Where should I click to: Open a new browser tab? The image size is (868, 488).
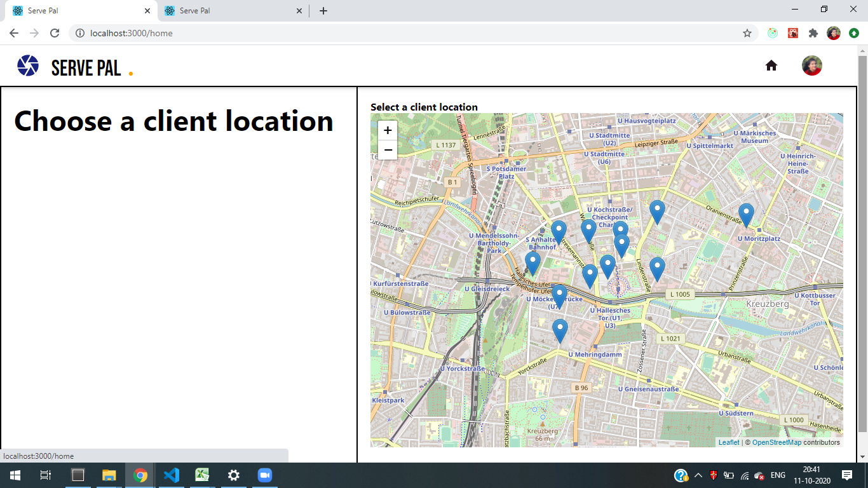[323, 11]
